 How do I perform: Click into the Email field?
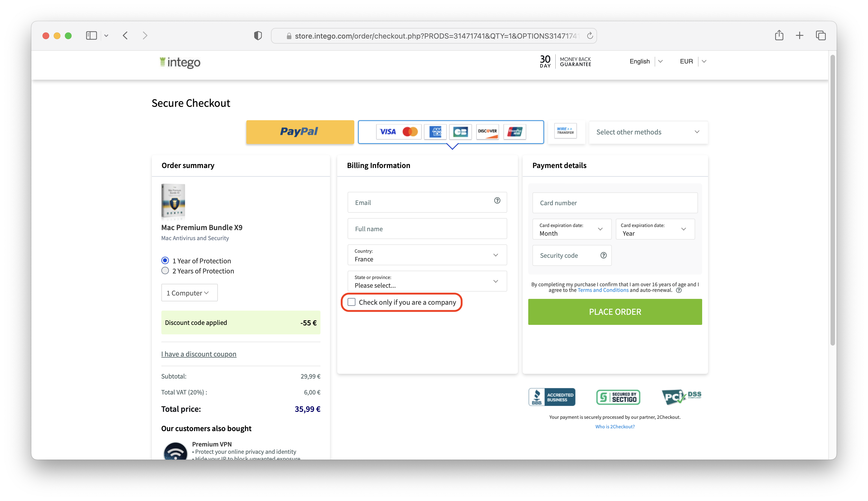click(427, 202)
